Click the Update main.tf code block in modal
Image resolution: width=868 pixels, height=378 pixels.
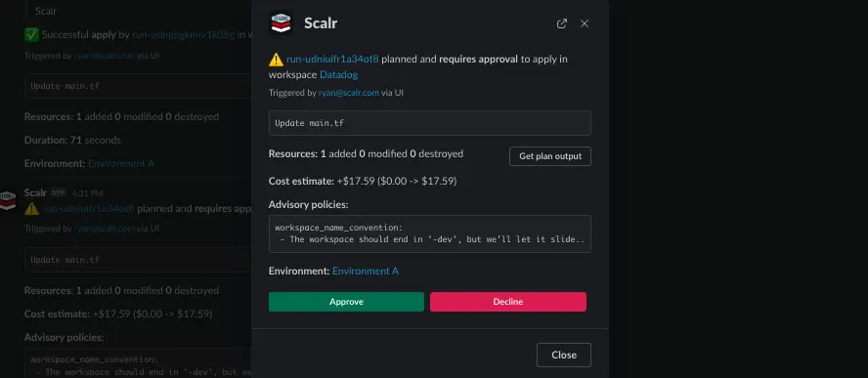429,123
